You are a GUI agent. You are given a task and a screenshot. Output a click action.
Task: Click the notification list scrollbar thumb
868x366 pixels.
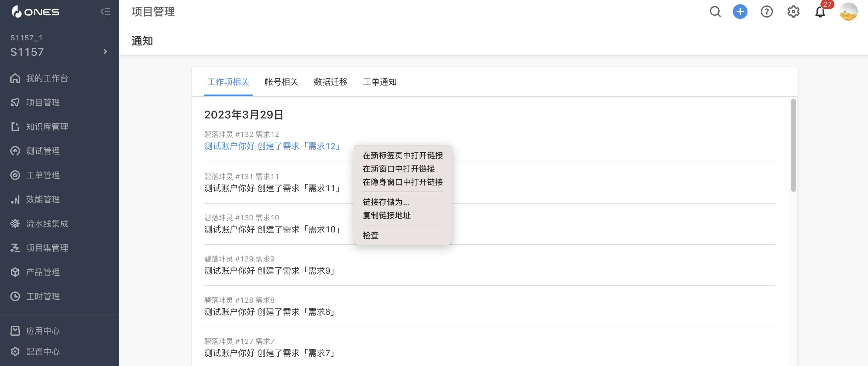[793, 145]
